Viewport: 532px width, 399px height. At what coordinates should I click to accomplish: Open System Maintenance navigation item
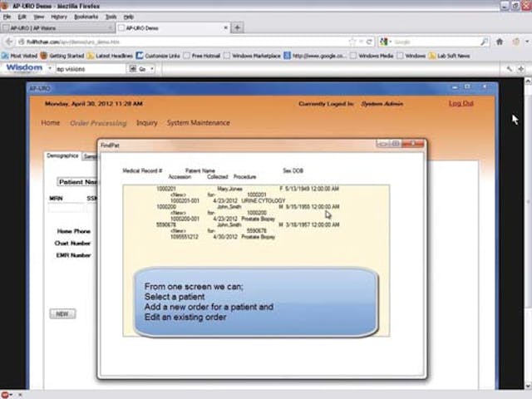[198, 123]
